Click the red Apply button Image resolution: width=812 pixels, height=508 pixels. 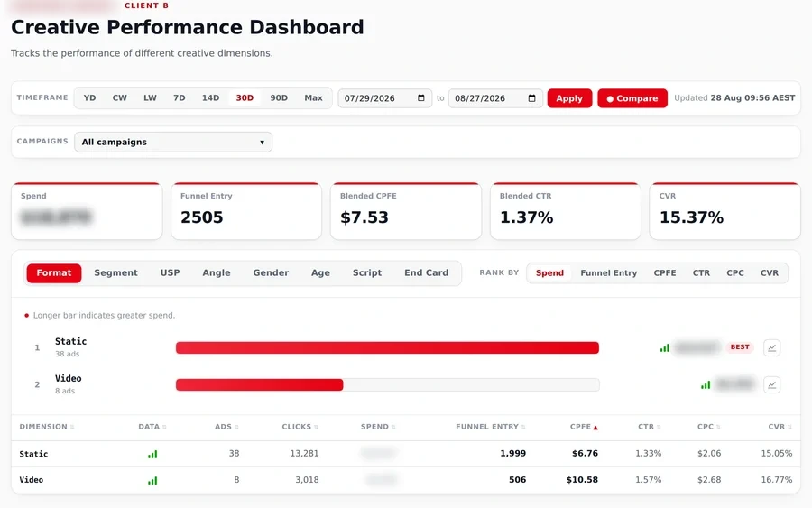coord(569,98)
